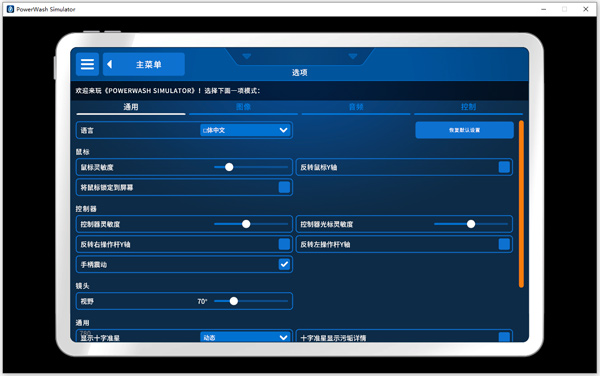The image size is (600, 376).
Task: Open the 控制 tab
Action: tap(468, 107)
